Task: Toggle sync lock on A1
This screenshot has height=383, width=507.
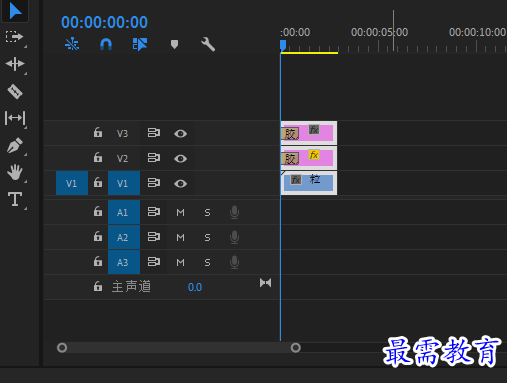Action: [154, 212]
